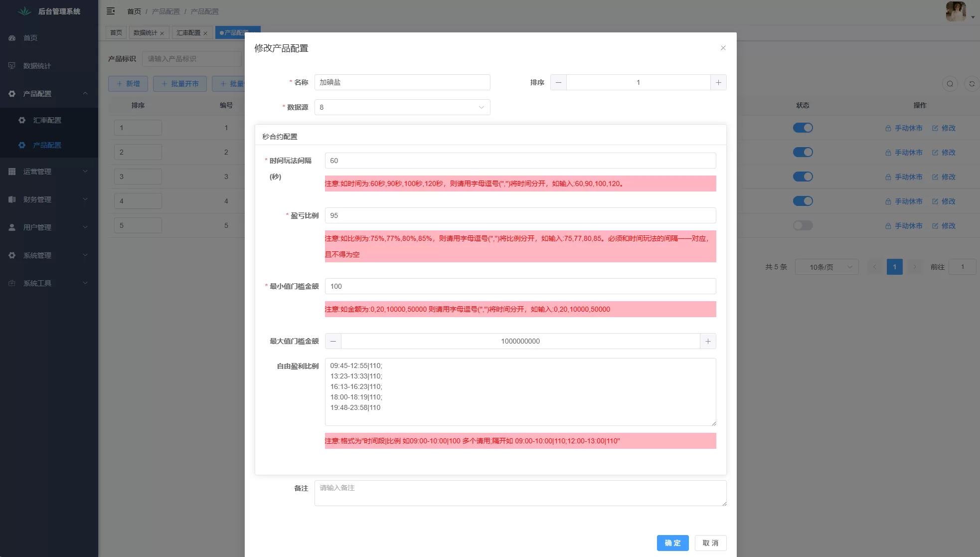Click the 首页 home icon in sidebar
The height and width of the screenshot is (557, 980).
(x=12, y=37)
